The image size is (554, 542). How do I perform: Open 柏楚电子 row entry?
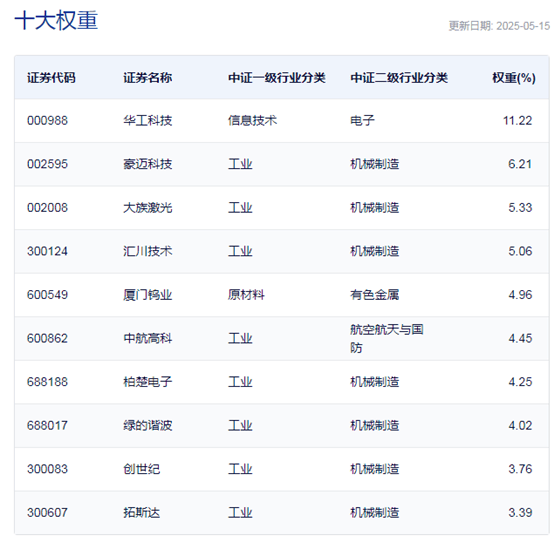[147, 382]
